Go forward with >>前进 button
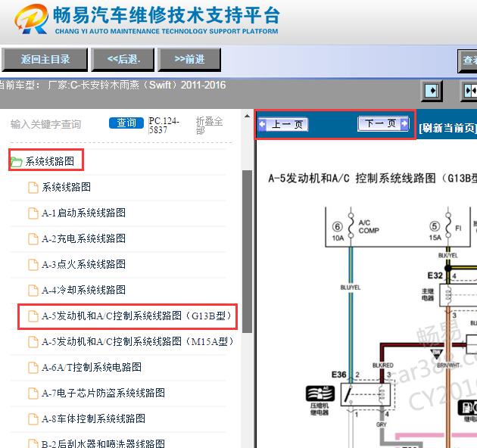This screenshot has width=477, height=448. coord(189,59)
